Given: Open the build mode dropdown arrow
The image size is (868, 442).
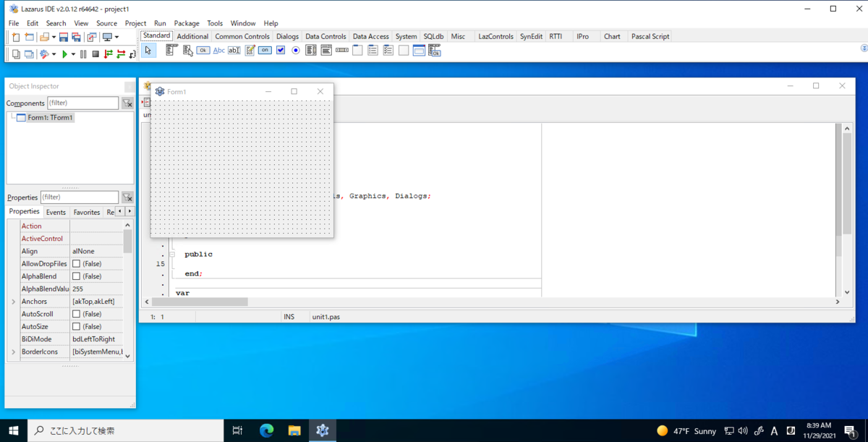Looking at the screenshot, I should [54, 54].
